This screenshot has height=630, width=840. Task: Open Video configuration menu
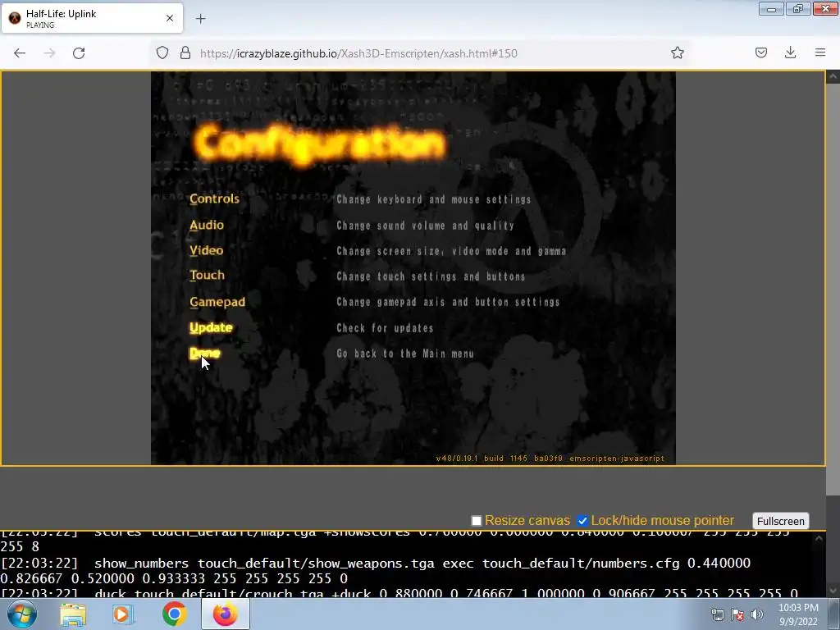206,250
